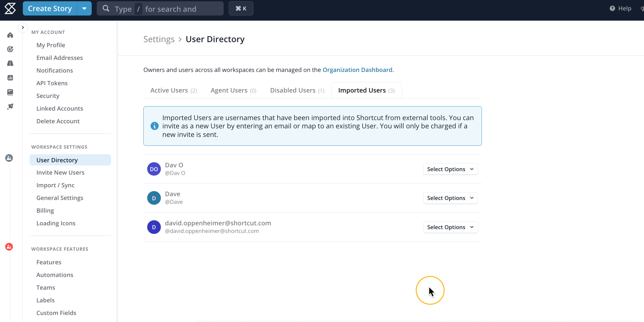Click the DO avatar for Dav O

pyautogui.click(x=154, y=169)
